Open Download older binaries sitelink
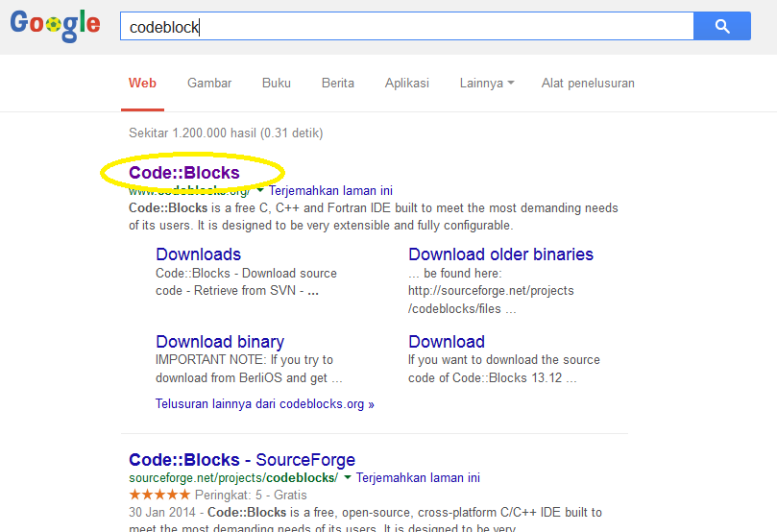Viewport: 777px width, 532px height. 500,254
